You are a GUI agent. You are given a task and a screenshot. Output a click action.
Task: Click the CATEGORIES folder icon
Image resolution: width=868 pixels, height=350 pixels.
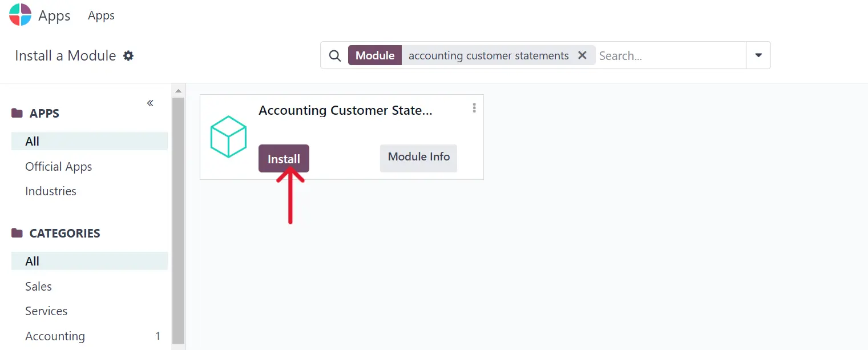[17, 233]
